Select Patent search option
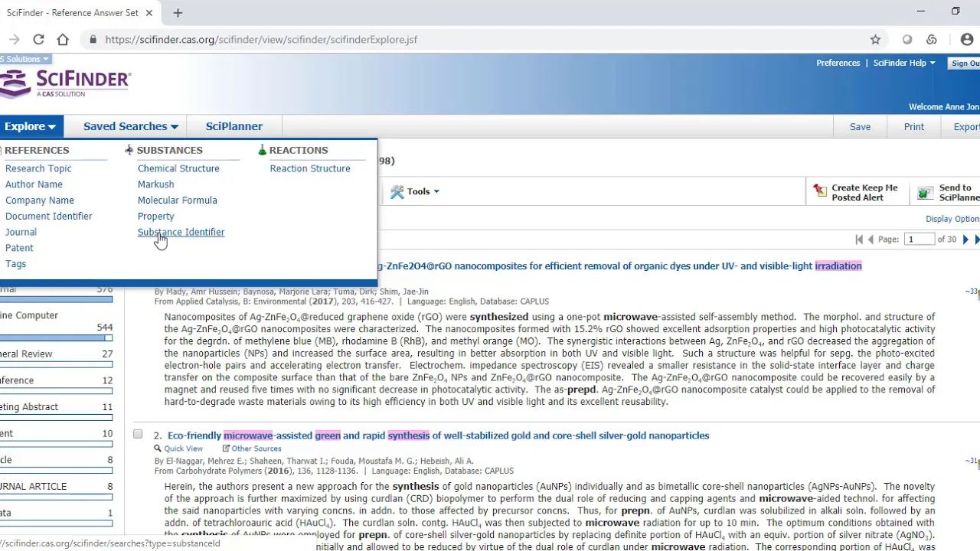The height and width of the screenshot is (551, 980). (19, 248)
